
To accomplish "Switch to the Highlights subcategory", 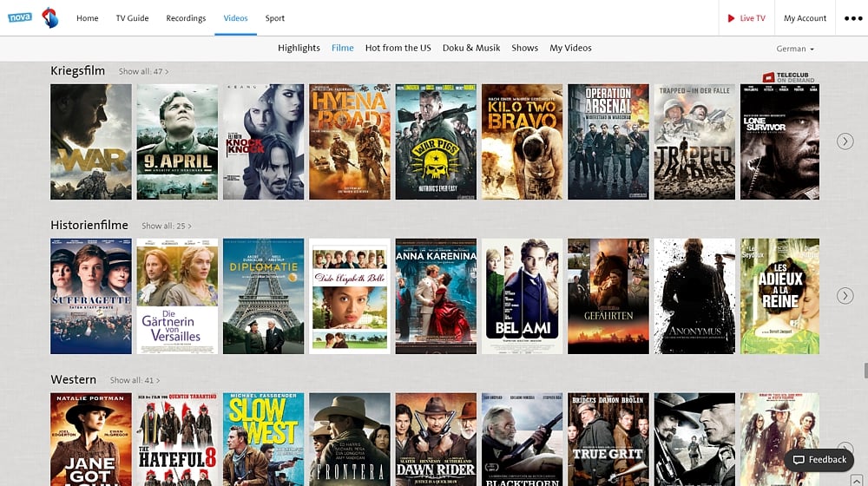I will pos(299,48).
